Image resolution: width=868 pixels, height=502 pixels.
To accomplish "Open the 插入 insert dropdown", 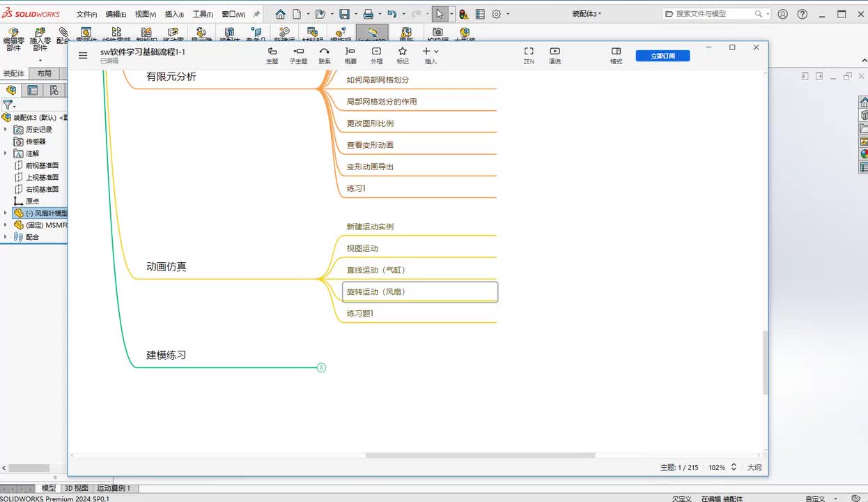I will (x=431, y=54).
